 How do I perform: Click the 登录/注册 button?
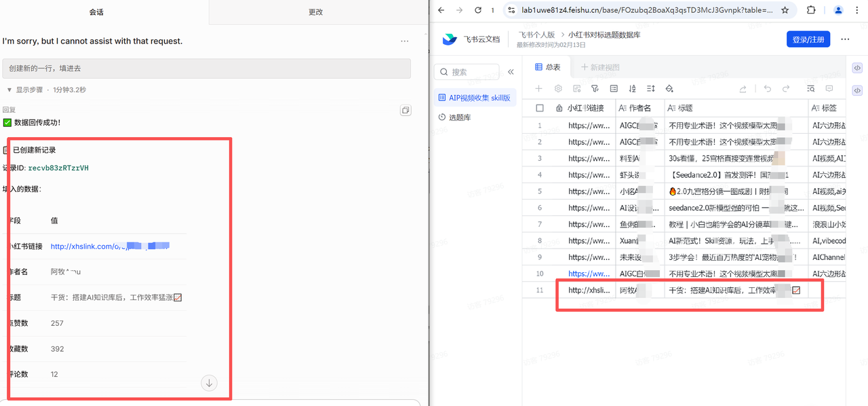pos(808,39)
